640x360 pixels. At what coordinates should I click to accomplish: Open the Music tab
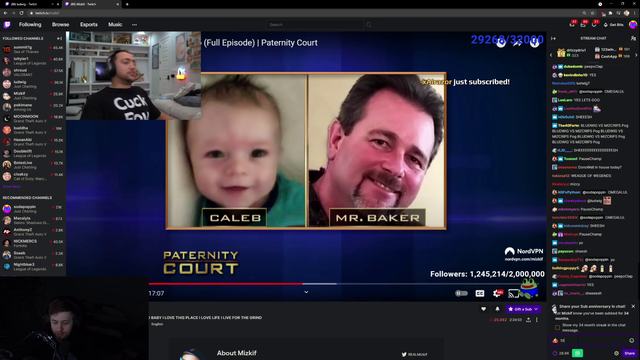coord(115,24)
